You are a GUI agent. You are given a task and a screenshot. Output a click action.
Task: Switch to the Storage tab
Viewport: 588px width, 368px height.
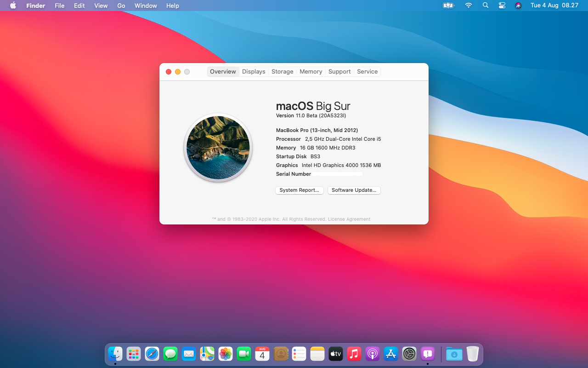tap(283, 71)
